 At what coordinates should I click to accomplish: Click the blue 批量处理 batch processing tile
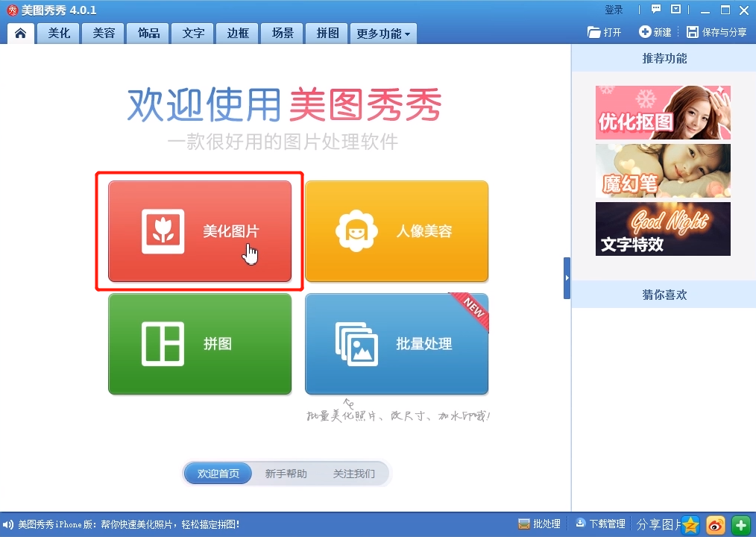(396, 344)
